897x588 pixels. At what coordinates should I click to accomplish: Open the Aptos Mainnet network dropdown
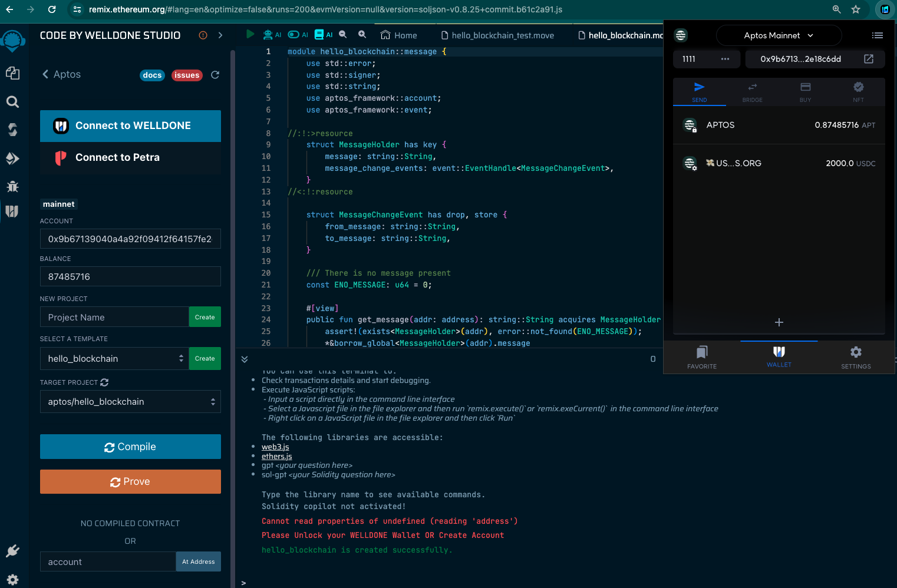point(779,35)
